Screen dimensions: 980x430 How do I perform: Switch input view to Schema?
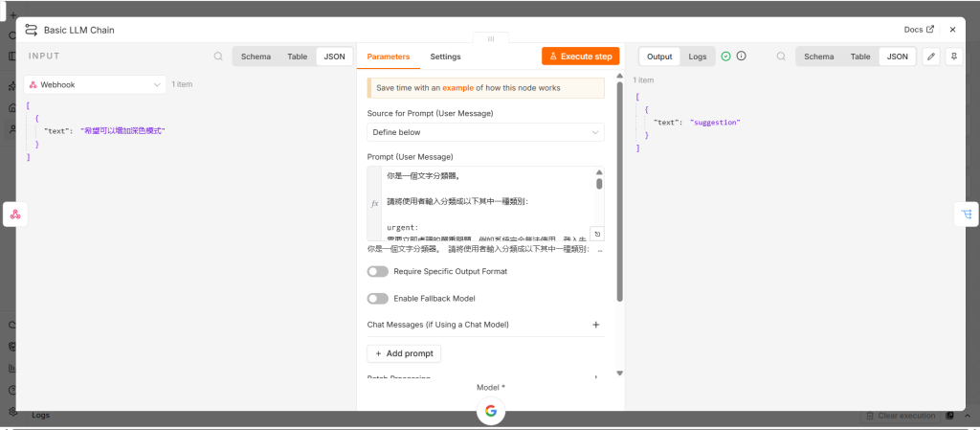pos(256,57)
